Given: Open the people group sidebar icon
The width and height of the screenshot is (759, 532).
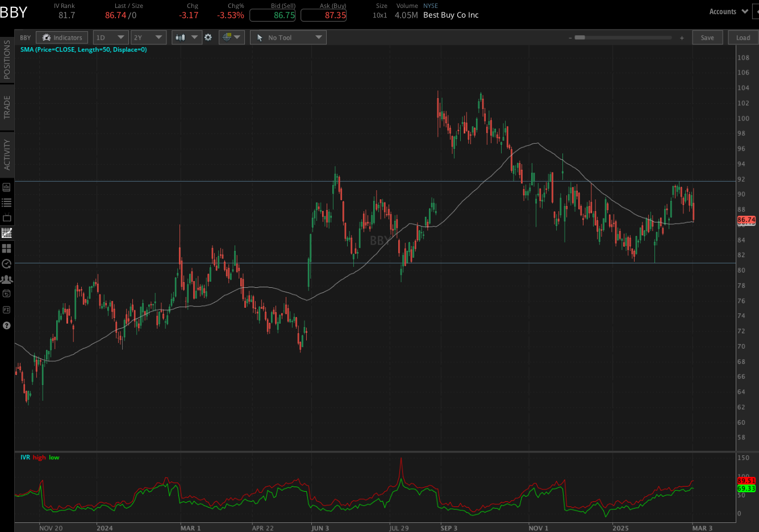Looking at the screenshot, I should (7, 279).
